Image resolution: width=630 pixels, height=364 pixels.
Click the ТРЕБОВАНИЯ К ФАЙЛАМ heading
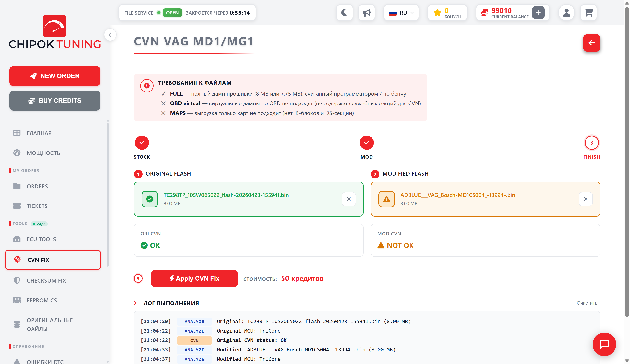[x=195, y=83]
